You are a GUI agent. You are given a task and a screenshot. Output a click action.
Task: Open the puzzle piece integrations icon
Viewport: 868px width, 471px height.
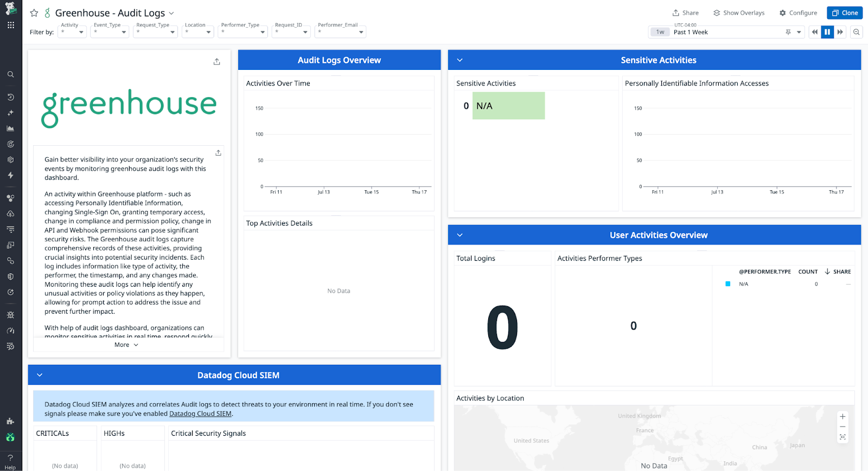(10, 421)
